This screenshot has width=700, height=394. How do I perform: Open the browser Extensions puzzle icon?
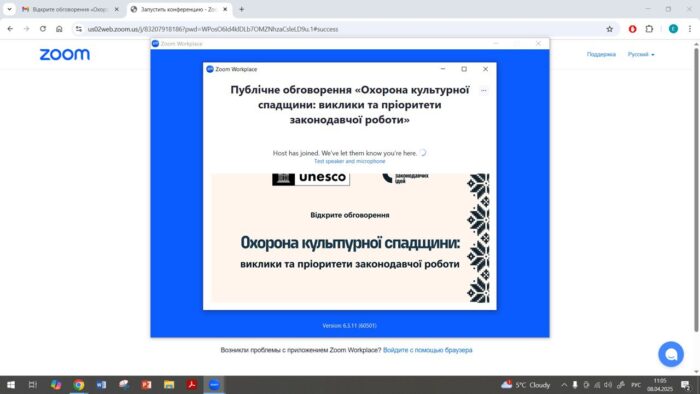[x=649, y=29]
